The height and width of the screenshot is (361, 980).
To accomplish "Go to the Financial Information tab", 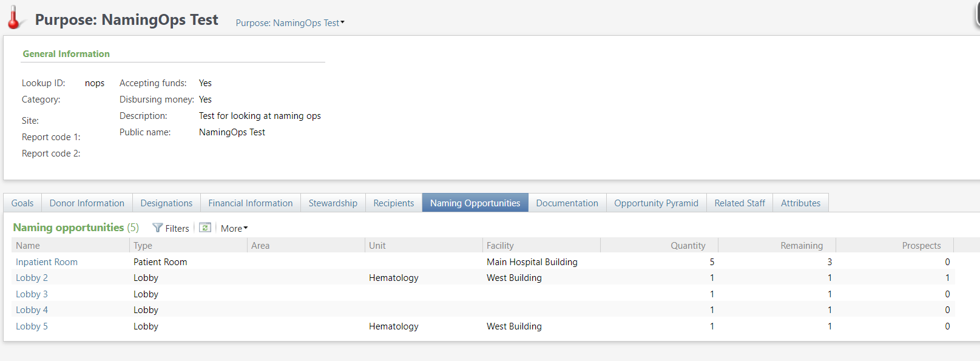I will [250, 203].
